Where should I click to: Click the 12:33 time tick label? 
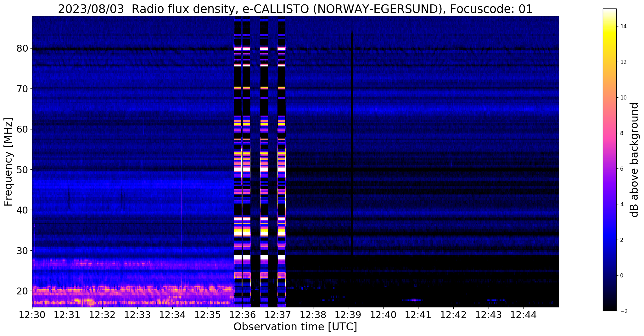click(137, 314)
